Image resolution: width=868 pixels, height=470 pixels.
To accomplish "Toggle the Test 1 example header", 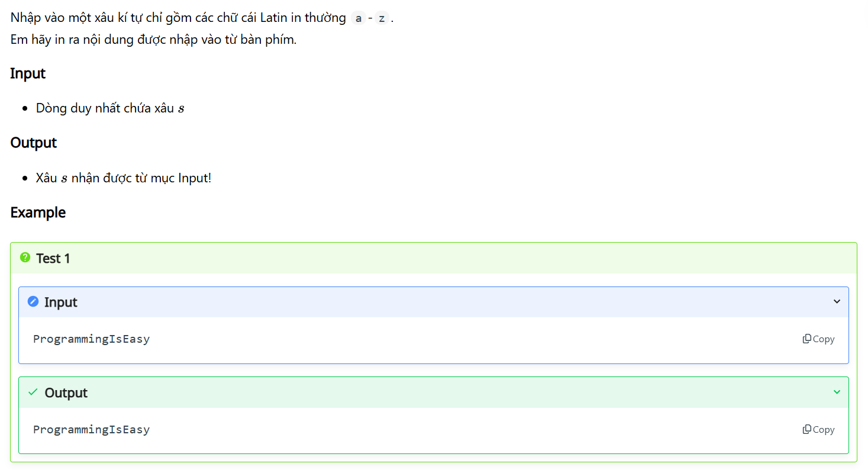I will click(434, 258).
